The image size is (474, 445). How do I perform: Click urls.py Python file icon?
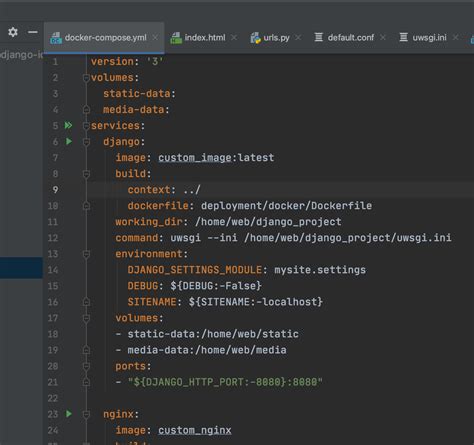click(x=256, y=38)
